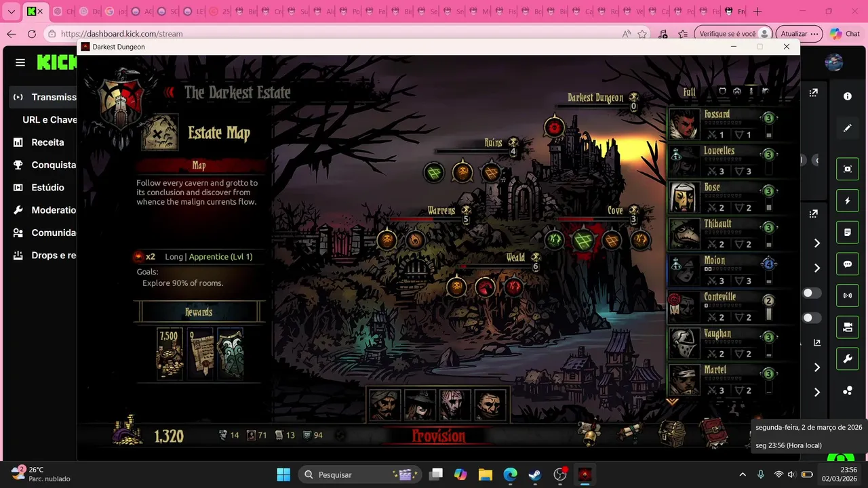
Task: Expand the second chevron in the Kick panel
Action: [x=817, y=268]
